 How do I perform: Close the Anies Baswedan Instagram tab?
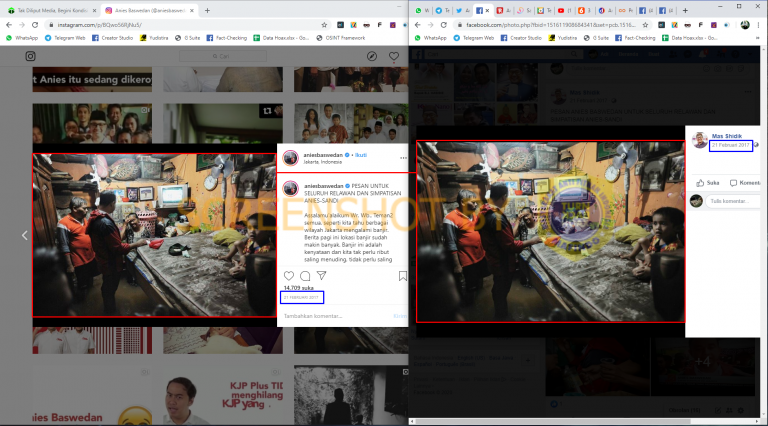click(x=192, y=10)
